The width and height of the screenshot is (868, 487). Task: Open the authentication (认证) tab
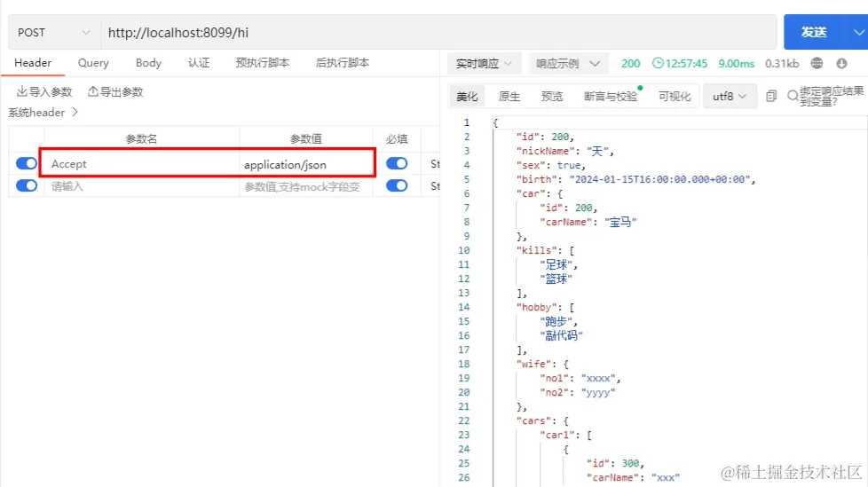(x=199, y=62)
